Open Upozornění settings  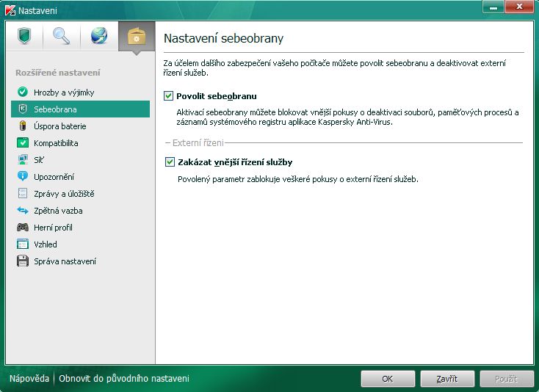[x=81, y=176]
